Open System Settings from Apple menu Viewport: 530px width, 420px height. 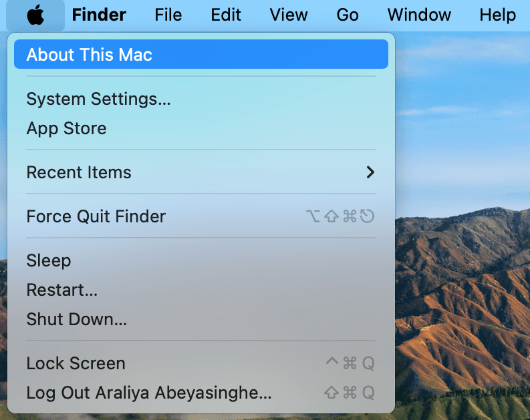click(98, 99)
